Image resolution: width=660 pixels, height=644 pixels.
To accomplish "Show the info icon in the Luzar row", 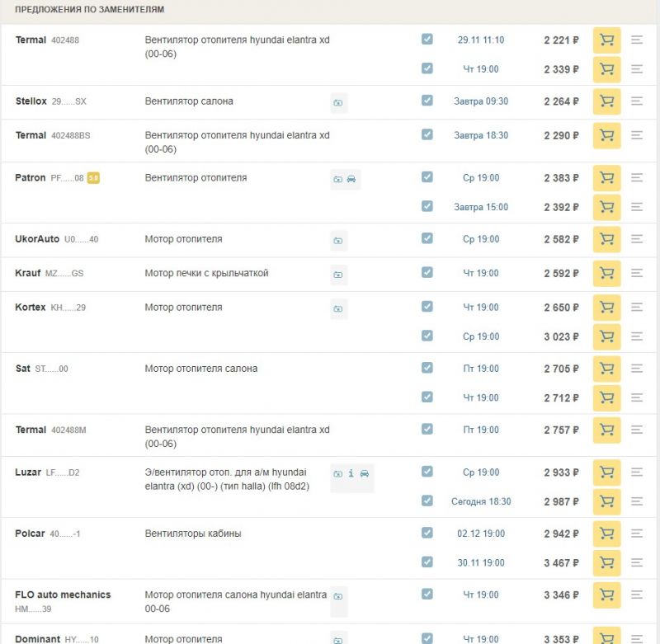I will click(x=351, y=473).
